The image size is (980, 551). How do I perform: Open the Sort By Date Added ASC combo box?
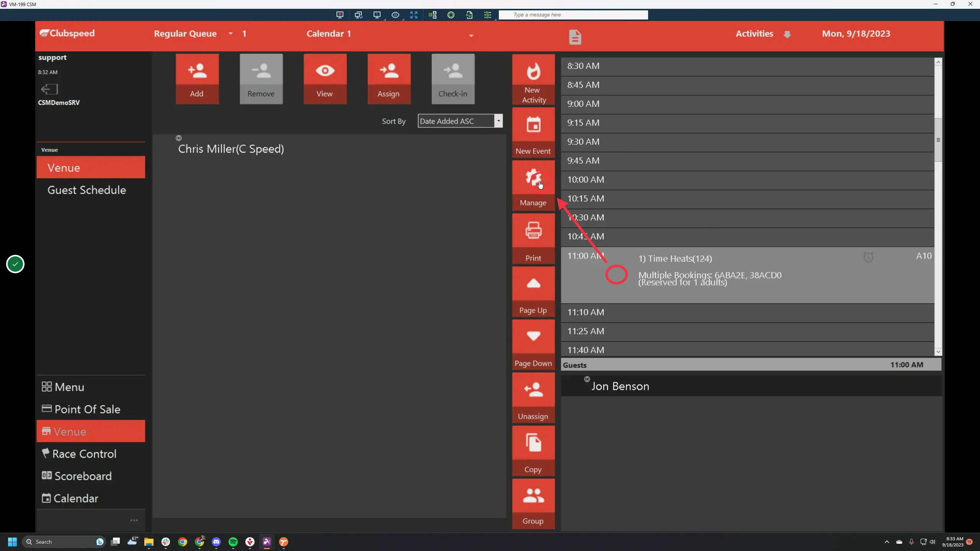pyautogui.click(x=460, y=121)
